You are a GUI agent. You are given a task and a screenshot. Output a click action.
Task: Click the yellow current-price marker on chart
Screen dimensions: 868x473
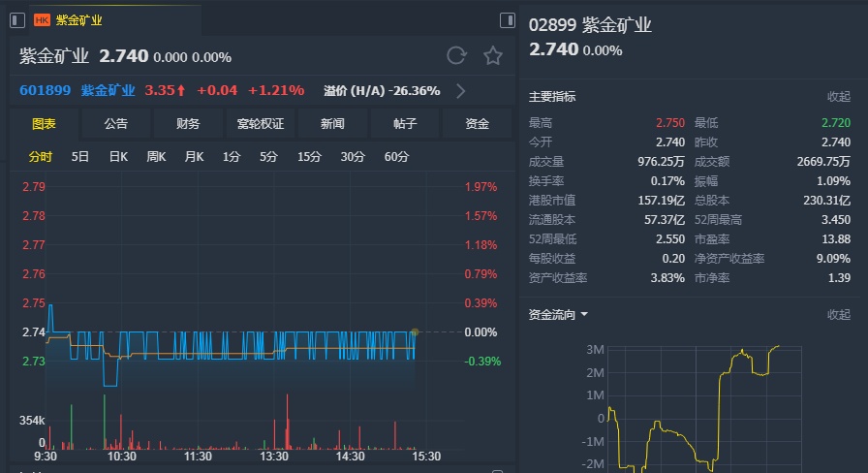[x=415, y=332]
